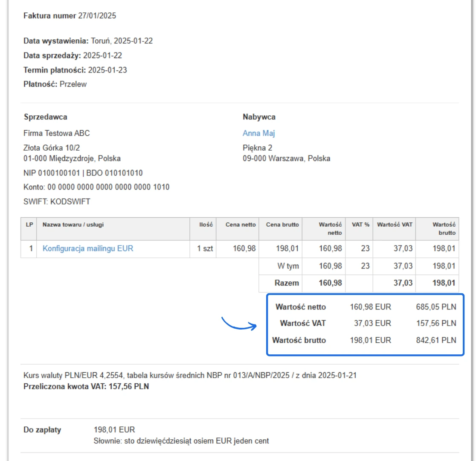Click the SWIFT: KODSWIFT line

pyautogui.click(x=57, y=201)
